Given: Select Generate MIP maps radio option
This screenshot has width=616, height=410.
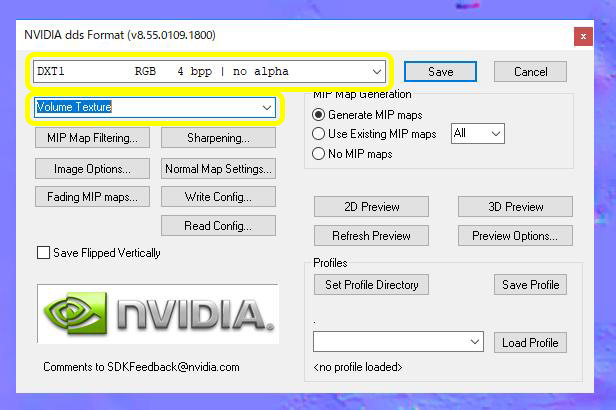Looking at the screenshot, I should tap(318, 115).
